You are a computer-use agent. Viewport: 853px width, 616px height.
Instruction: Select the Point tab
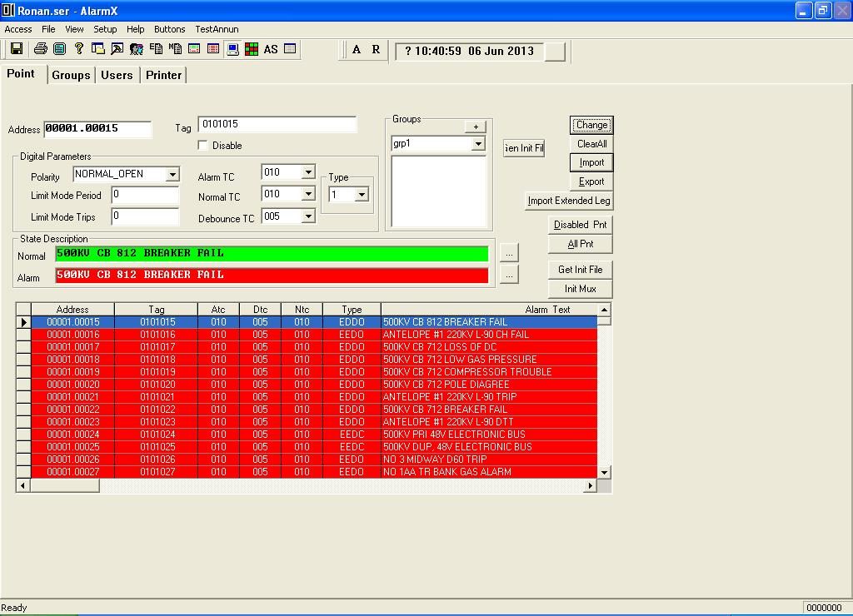pyautogui.click(x=21, y=74)
